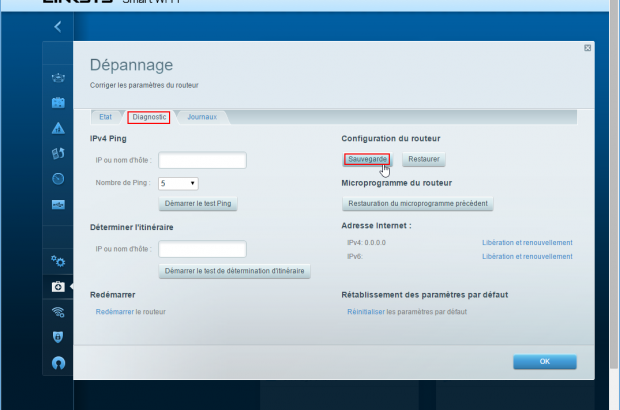This screenshot has width=620, height=410.
Task: Focus the IPv4 Ping hostname input field
Action: (202, 160)
